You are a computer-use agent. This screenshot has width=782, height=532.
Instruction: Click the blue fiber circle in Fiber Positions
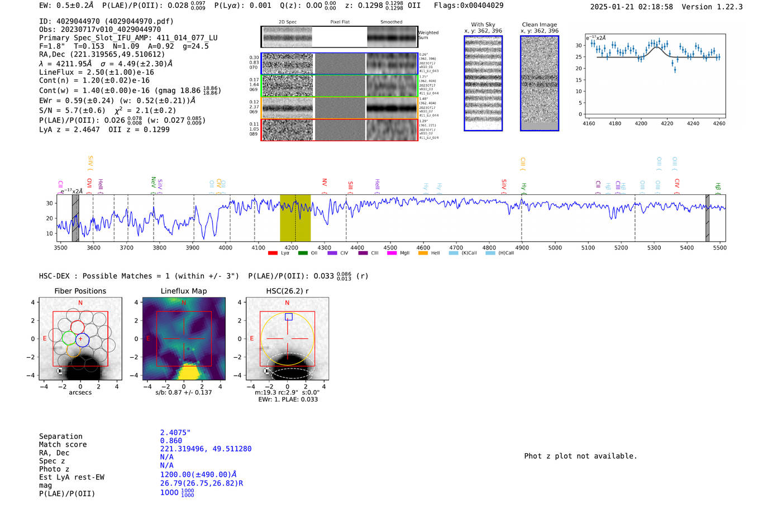click(82, 339)
